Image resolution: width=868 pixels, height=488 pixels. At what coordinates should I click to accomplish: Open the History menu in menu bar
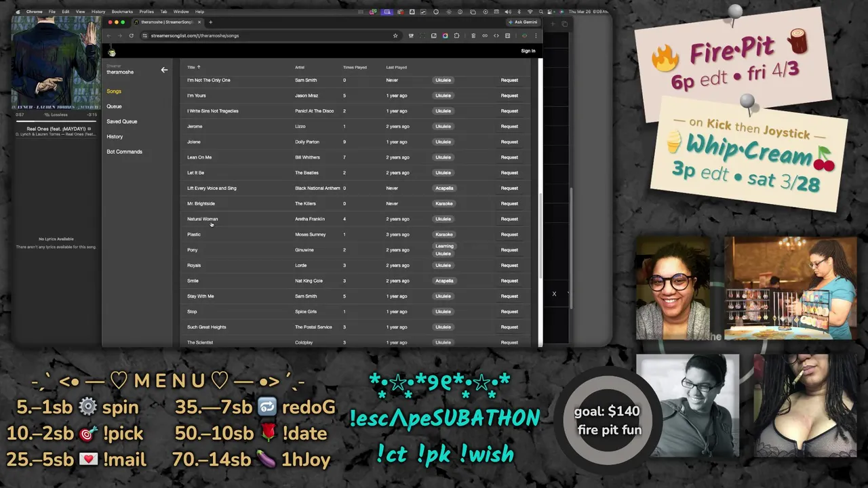(98, 12)
